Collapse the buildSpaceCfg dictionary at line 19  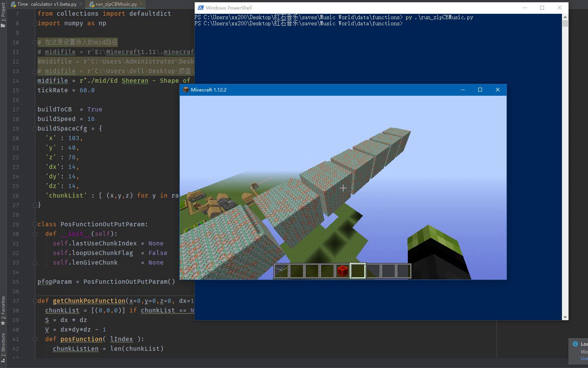[x=35, y=129]
